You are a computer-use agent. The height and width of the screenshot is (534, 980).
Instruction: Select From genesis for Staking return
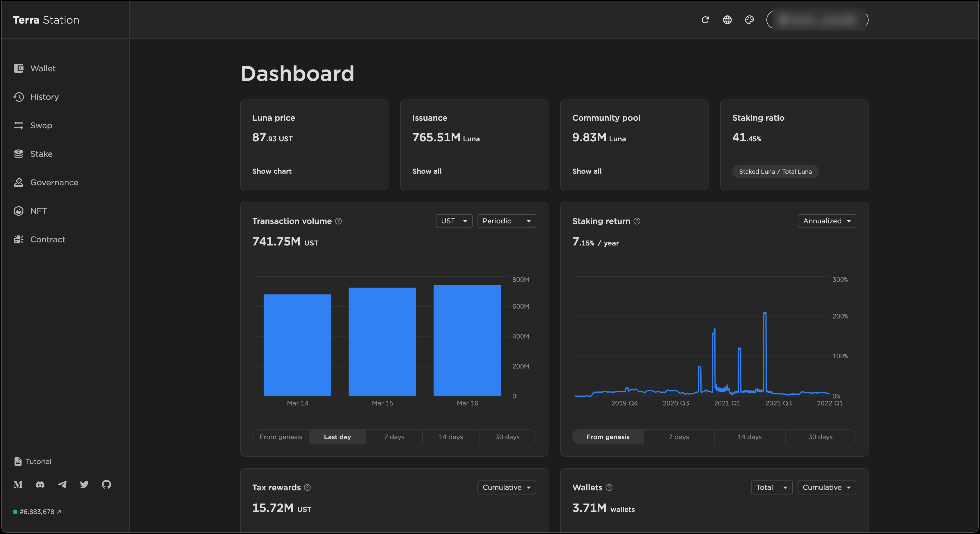pyautogui.click(x=608, y=437)
